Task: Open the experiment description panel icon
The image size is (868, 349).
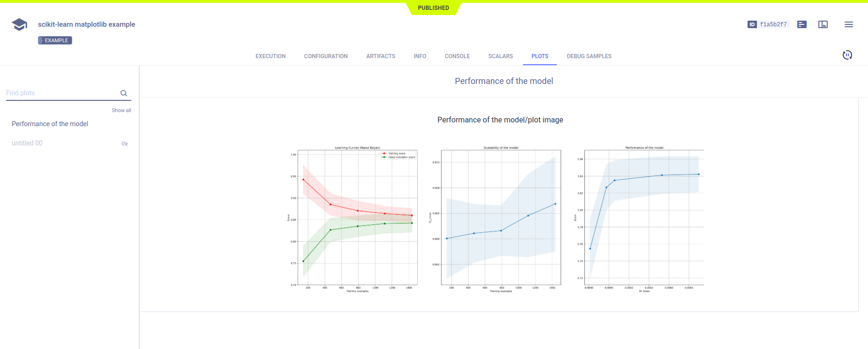Action: pyautogui.click(x=802, y=24)
